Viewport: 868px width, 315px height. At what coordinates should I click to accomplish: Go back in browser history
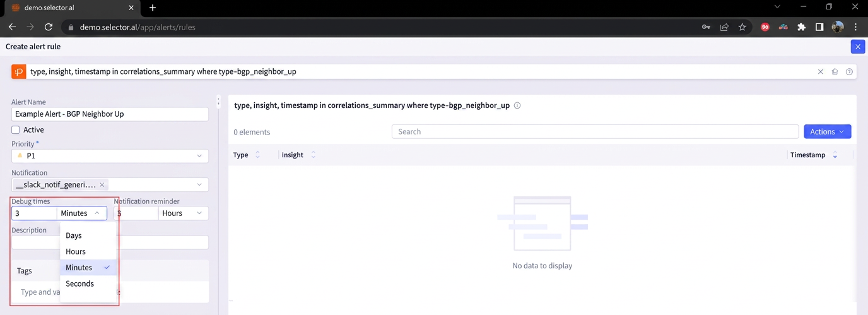12,27
